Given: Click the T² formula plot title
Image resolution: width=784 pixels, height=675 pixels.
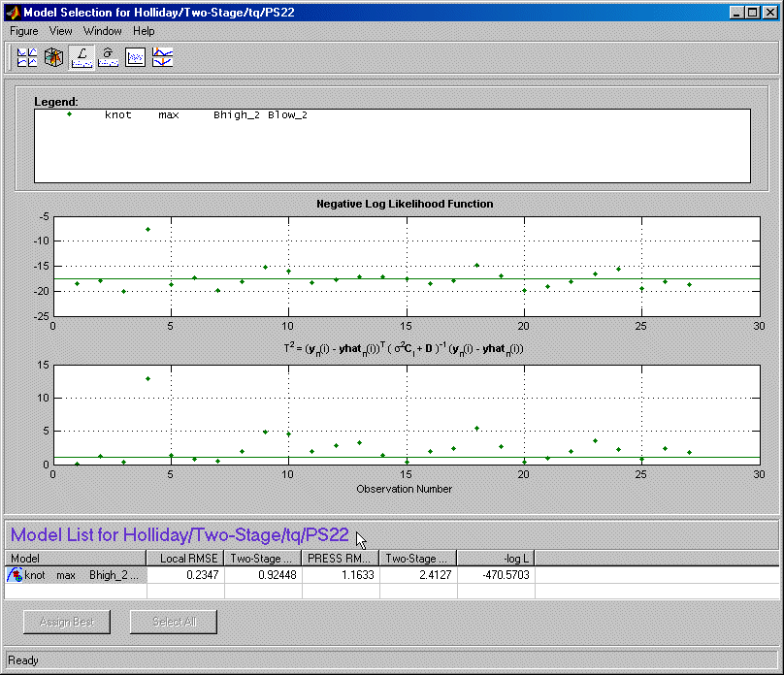Looking at the screenshot, I should (x=404, y=349).
